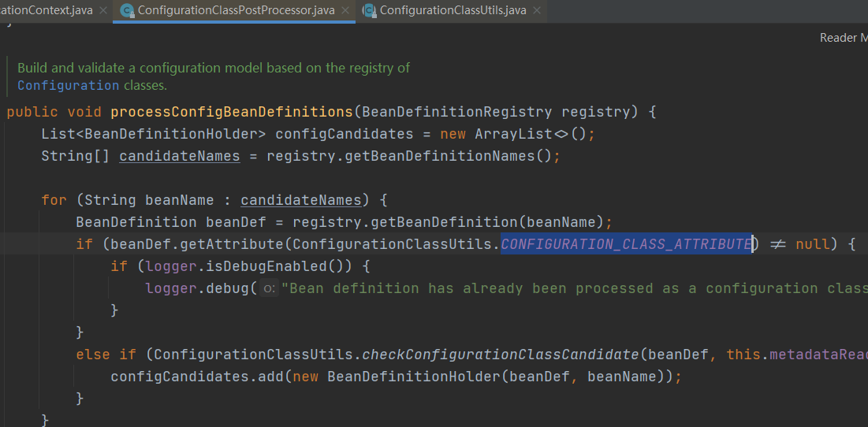Click the 'Bean definition has already been processed' string

pos(575,288)
